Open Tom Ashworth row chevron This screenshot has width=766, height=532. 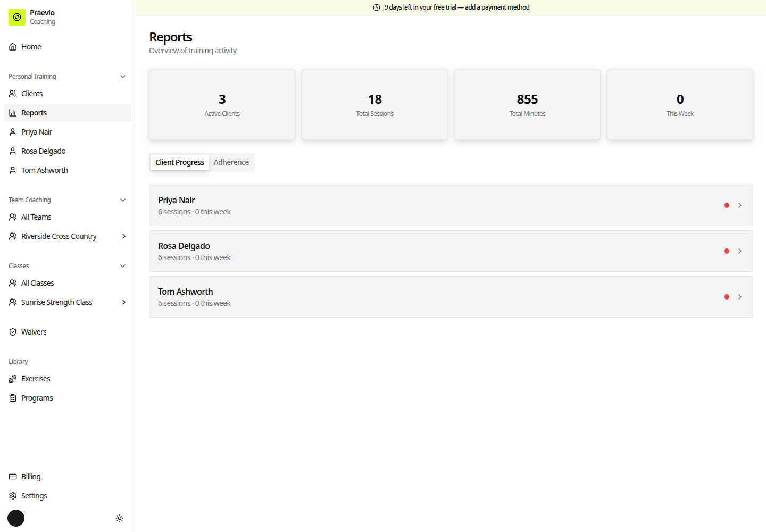tap(740, 297)
